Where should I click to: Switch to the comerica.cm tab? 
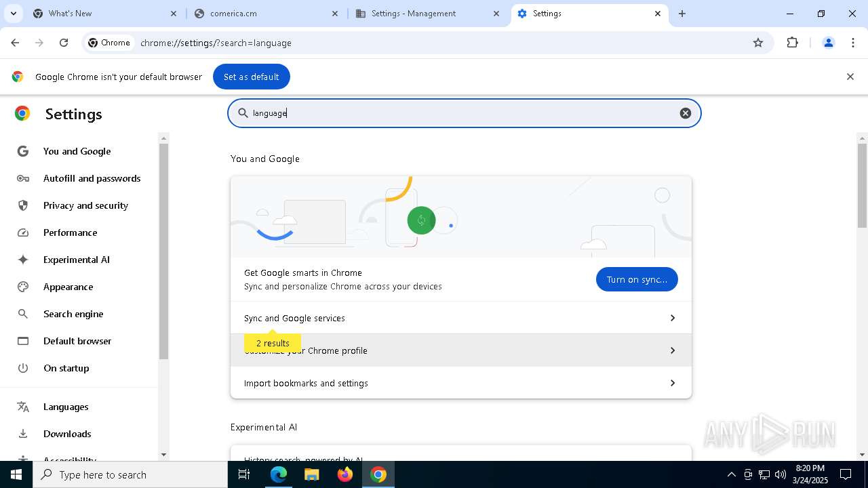click(265, 14)
